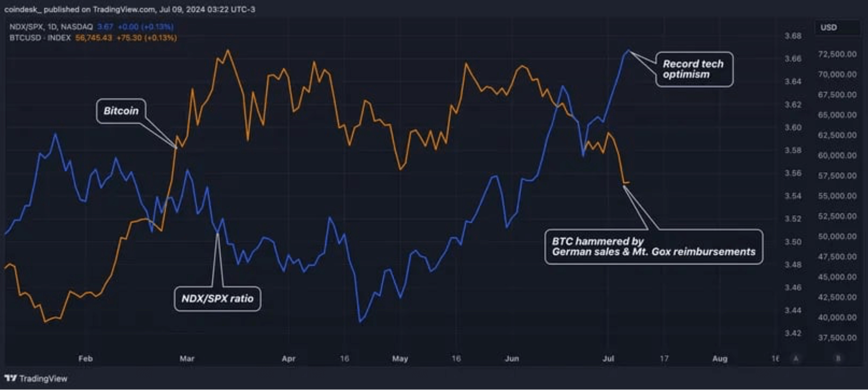Image resolution: width=868 pixels, height=390 pixels.
Task: Open the USD currency selector
Action: (x=837, y=27)
